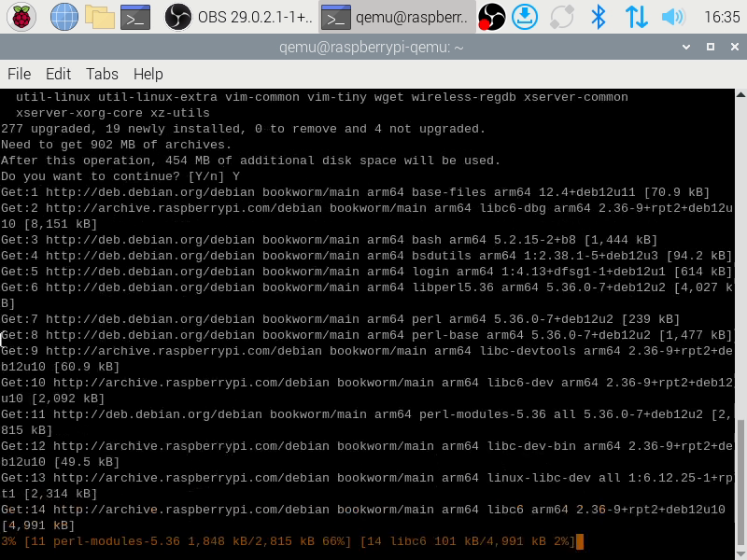The image size is (747, 560).
Task: Open the Help menu
Action: (148, 74)
